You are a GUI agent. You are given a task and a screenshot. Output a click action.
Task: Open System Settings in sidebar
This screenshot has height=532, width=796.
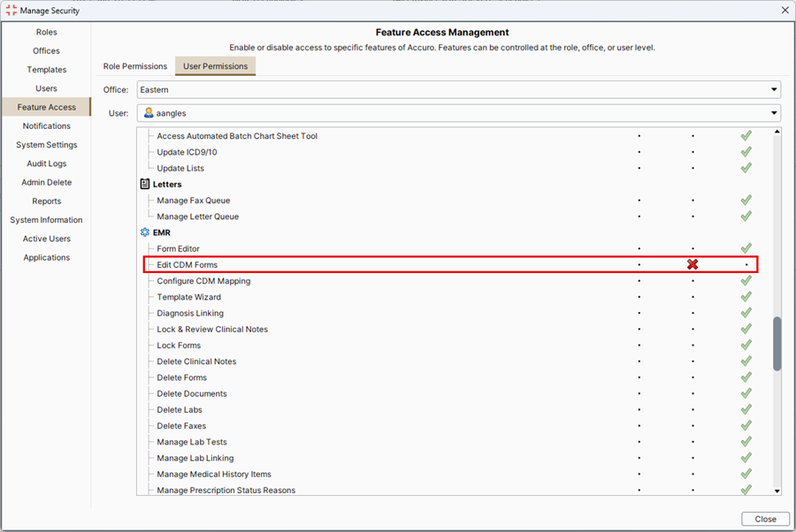(46, 145)
